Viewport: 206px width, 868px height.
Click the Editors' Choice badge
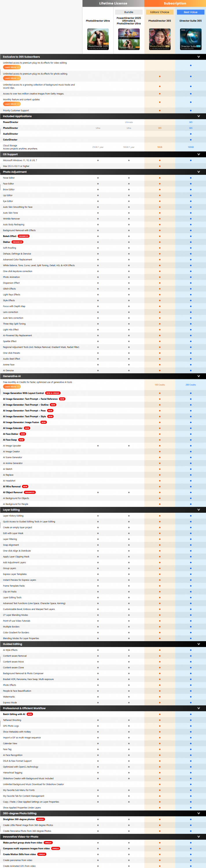pos(160,12)
